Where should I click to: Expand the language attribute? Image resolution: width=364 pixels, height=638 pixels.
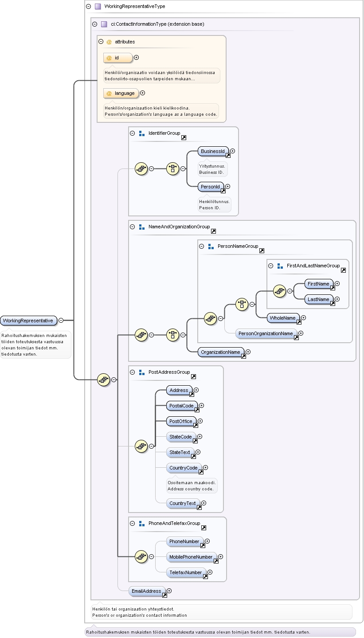tap(143, 93)
